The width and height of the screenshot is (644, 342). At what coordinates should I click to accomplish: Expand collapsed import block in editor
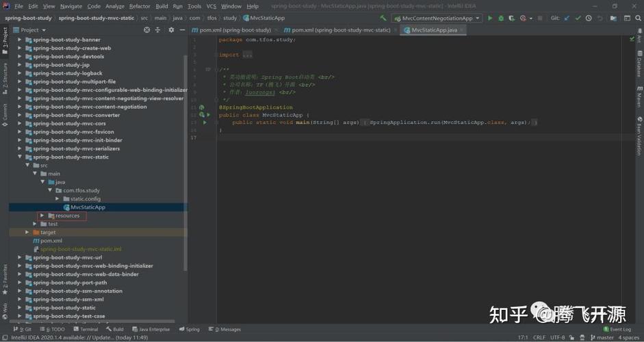click(x=247, y=55)
